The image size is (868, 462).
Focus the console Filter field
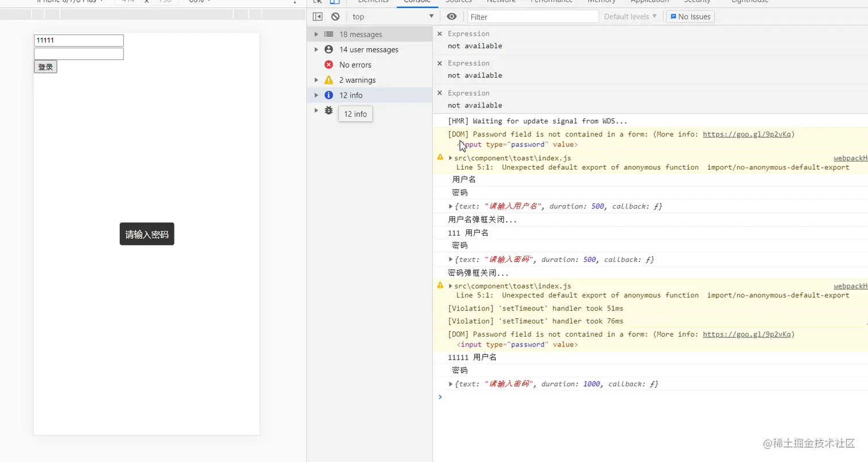[x=533, y=17]
